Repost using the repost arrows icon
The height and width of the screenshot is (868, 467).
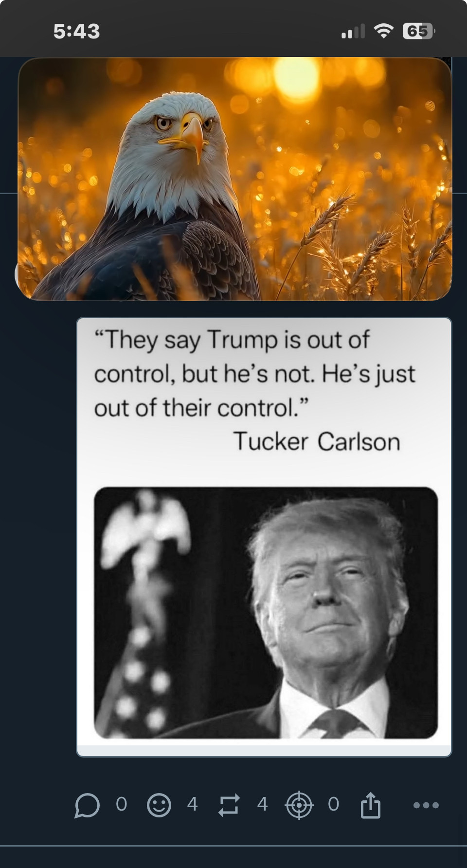(x=229, y=805)
